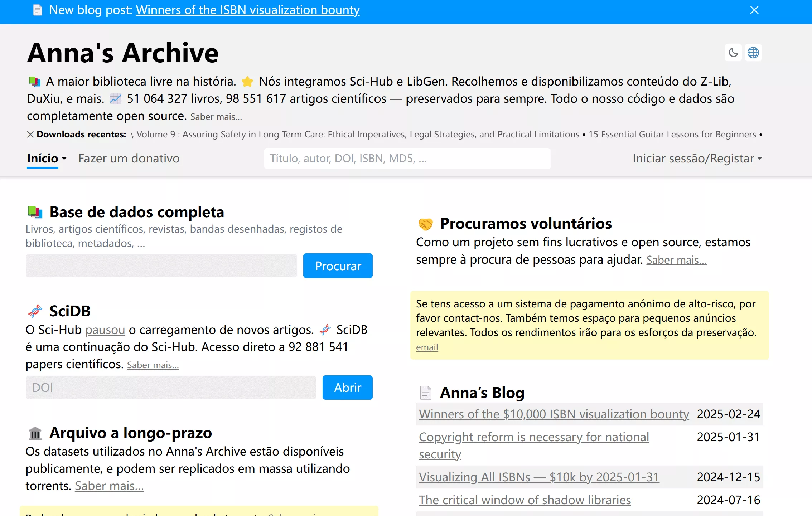Click the books icon beside Base de dados completa

[x=35, y=212]
